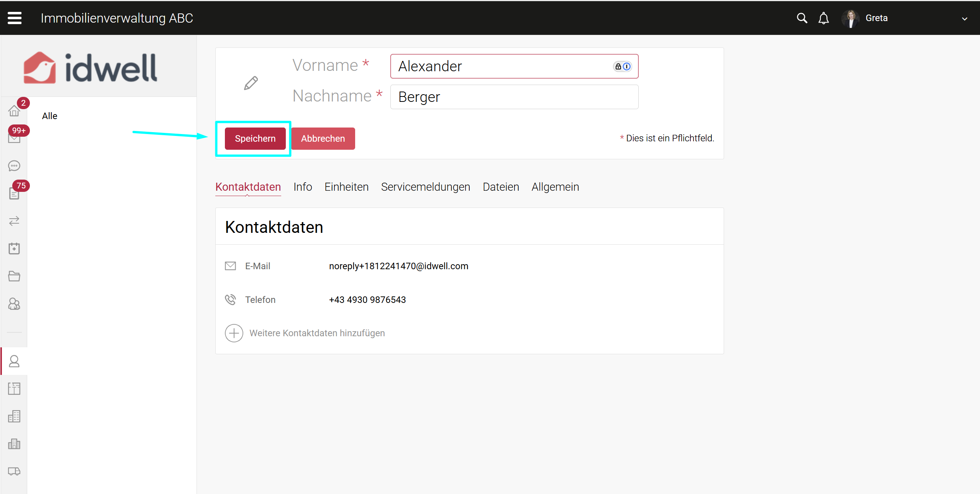The height and width of the screenshot is (494, 980).
Task: Open the chat messages sidebar icon
Action: [14, 166]
